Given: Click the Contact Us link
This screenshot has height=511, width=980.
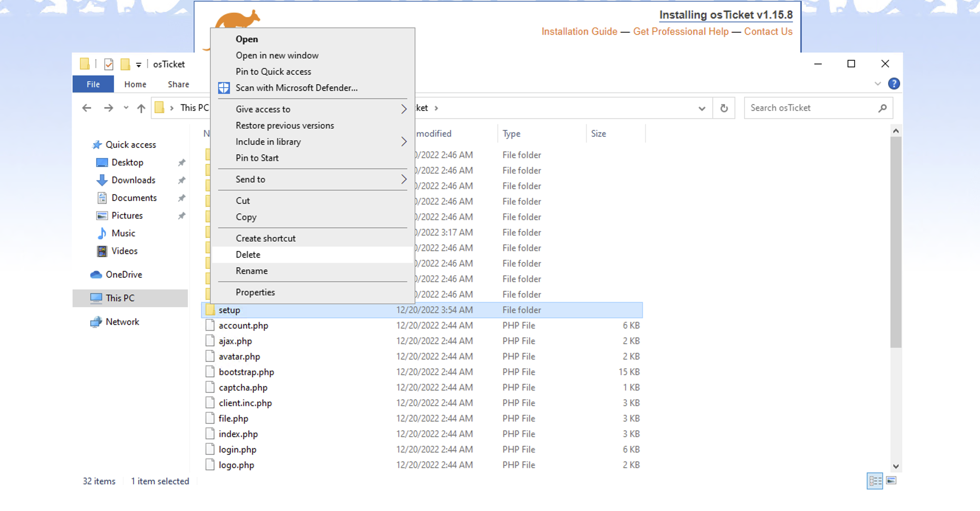Looking at the screenshot, I should point(768,31).
